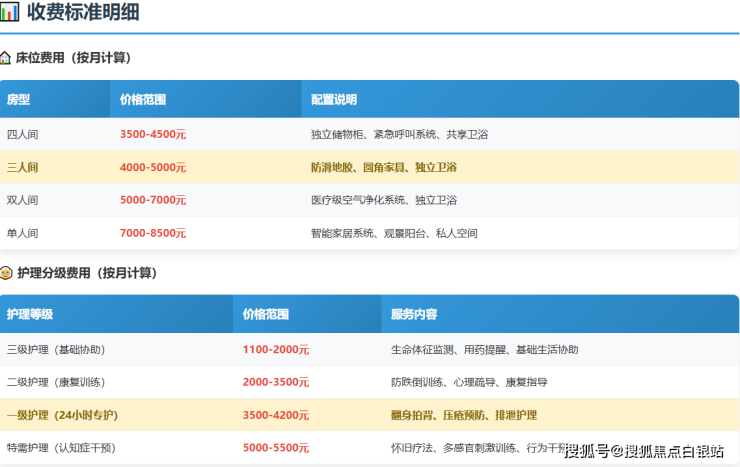
Task: Click the bar chart icon beside 收费标准明细
Action: coord(10,14)
